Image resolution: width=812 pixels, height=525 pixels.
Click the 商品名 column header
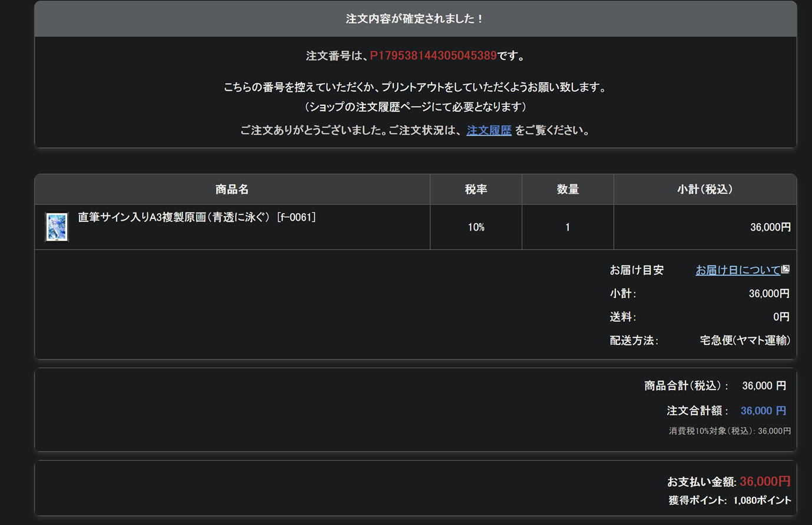pyautogui.click(x=232, y=190)
